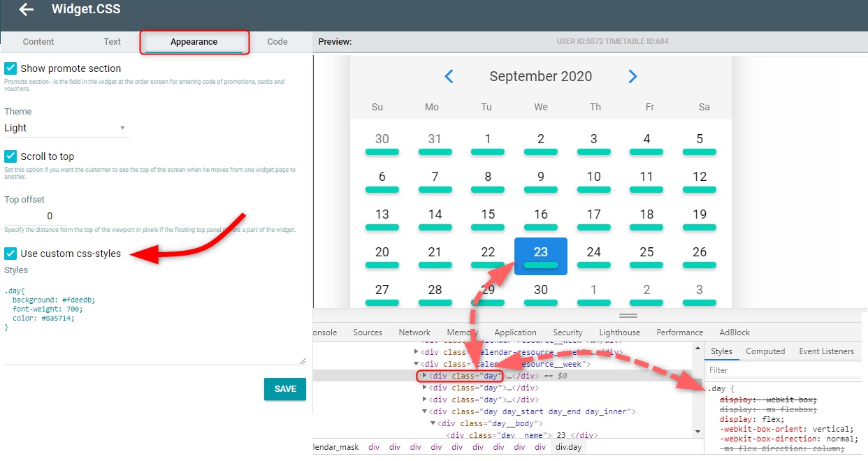Screen dimensions: 868x461
Task: Pick day 16 in September calendar
Action: tap(540, 214)
